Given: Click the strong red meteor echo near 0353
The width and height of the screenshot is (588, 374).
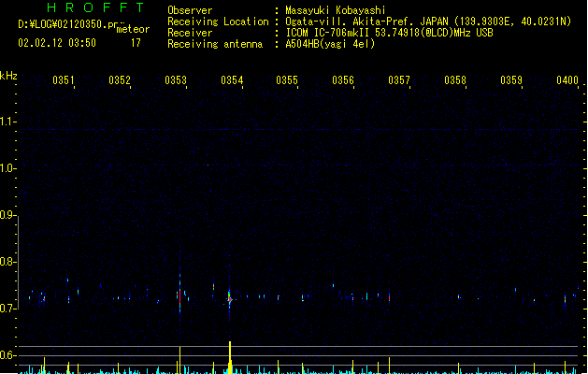Looking at the screenshot, I should [180, 295].
